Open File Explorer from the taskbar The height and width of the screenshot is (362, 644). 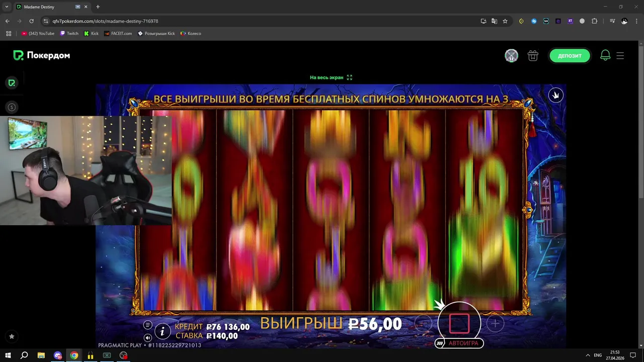[x=41, y=355]
